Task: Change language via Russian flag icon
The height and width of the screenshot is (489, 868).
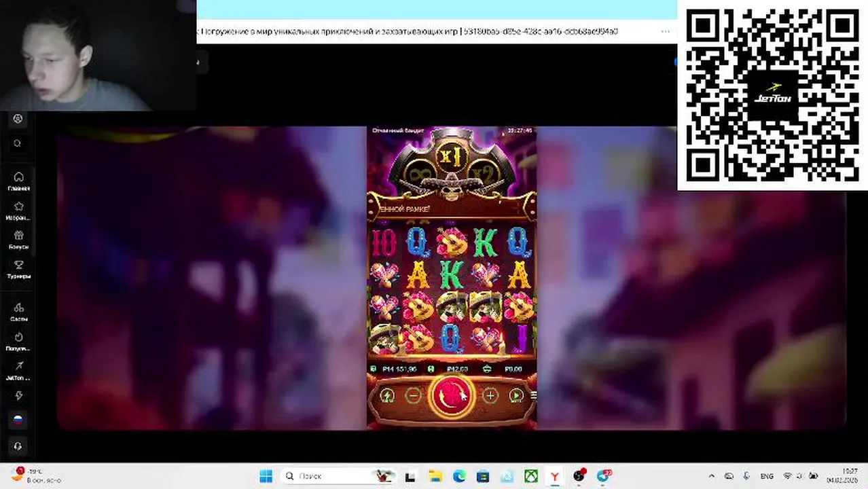Action: 18,420
